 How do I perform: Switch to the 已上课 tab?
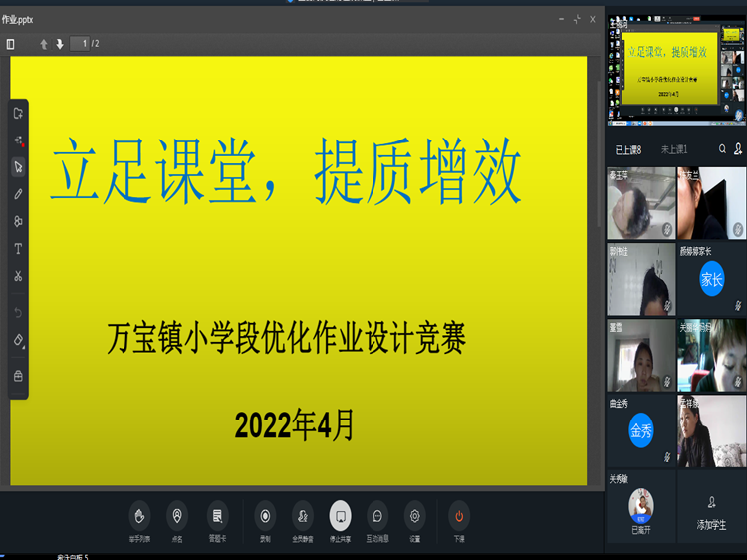coord(627,149)
